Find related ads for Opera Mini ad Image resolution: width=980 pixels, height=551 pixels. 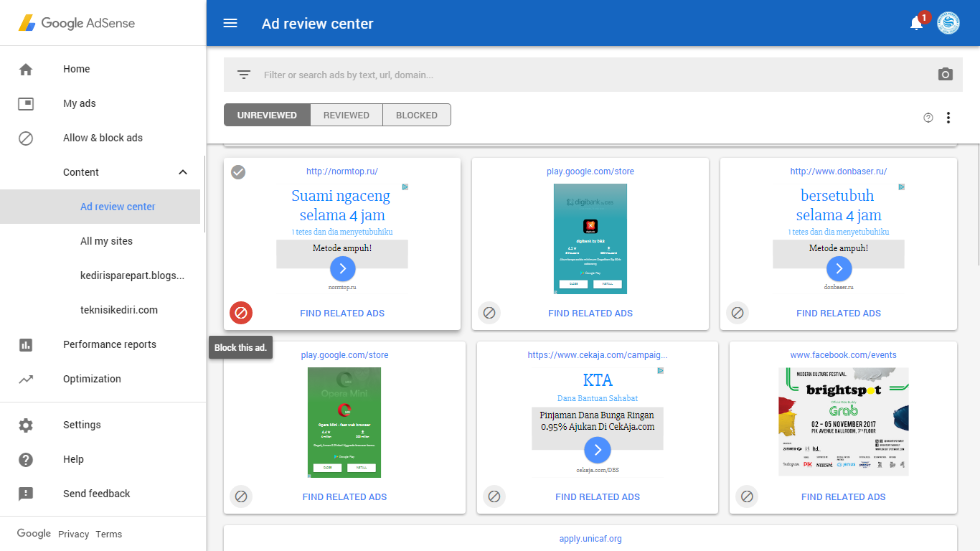tap(344, 496)
